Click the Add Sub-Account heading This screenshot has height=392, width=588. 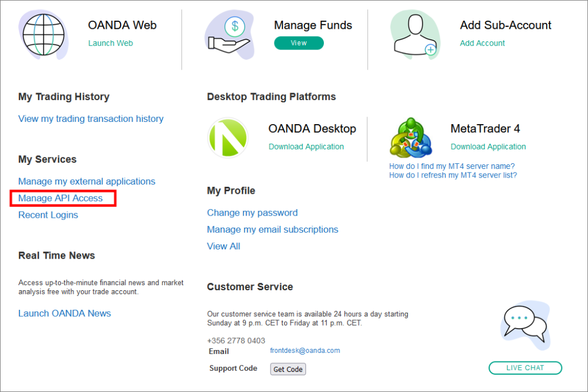505,25
